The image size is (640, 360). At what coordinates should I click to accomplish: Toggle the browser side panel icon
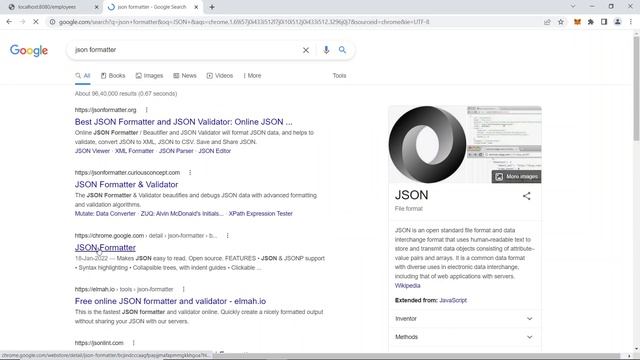point(604,22)
